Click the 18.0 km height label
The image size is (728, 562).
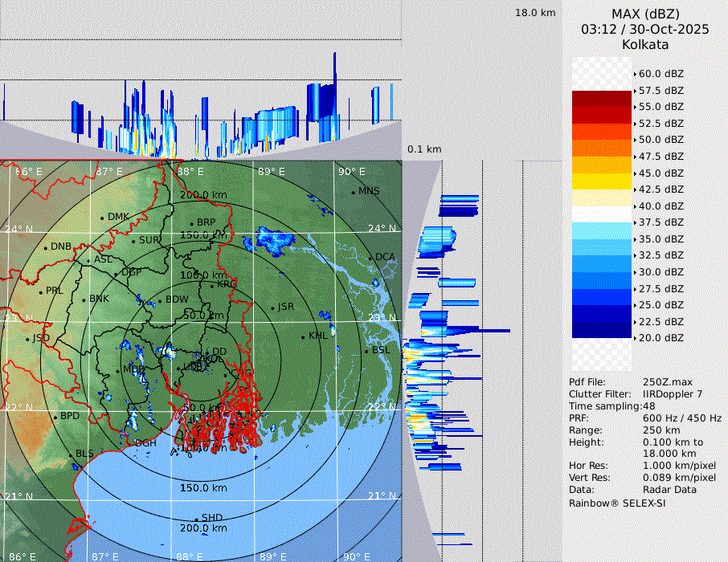[535, 13]
